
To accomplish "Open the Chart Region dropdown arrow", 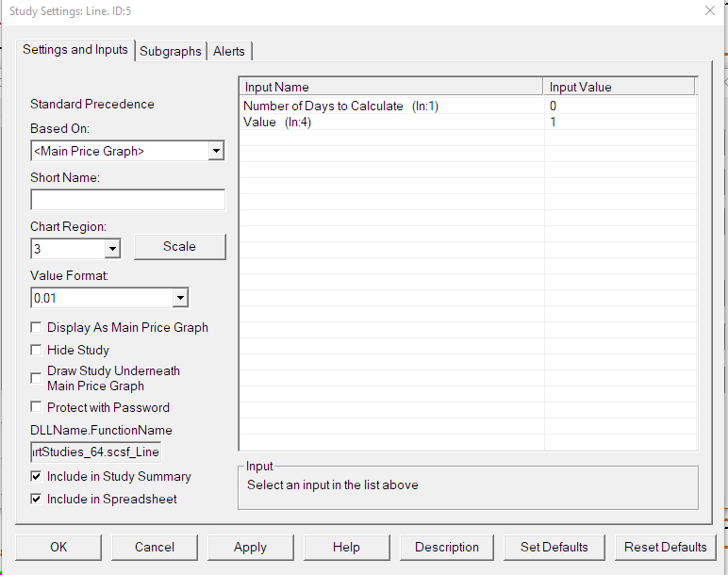I will pyautogui.click(x=112, y=249).
